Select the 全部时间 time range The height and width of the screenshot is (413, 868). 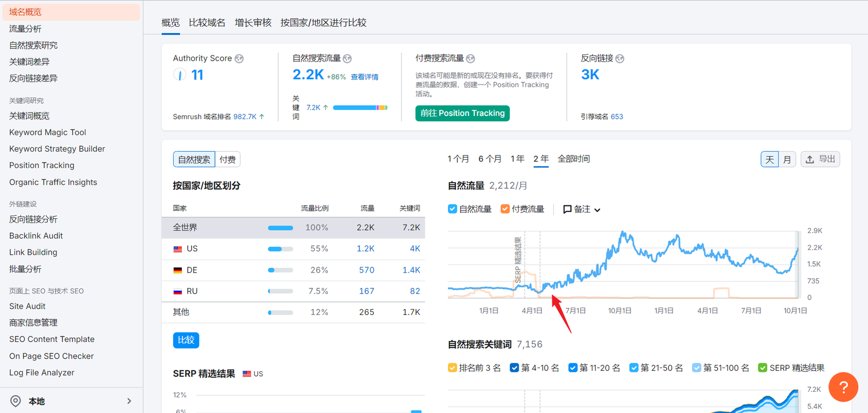click(573, 159)
